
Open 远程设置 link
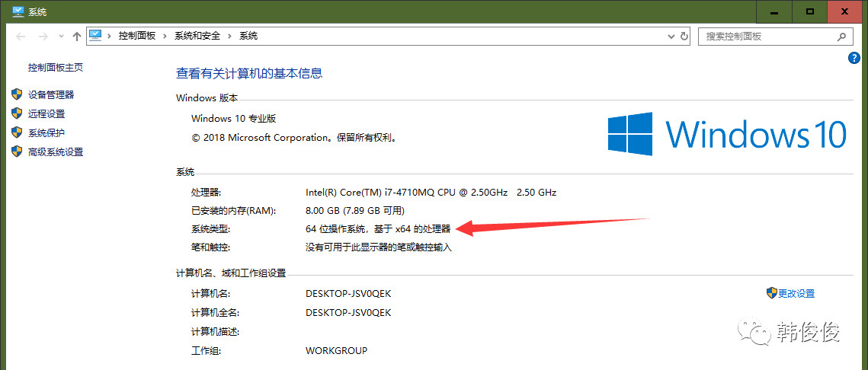click(46, 114)
